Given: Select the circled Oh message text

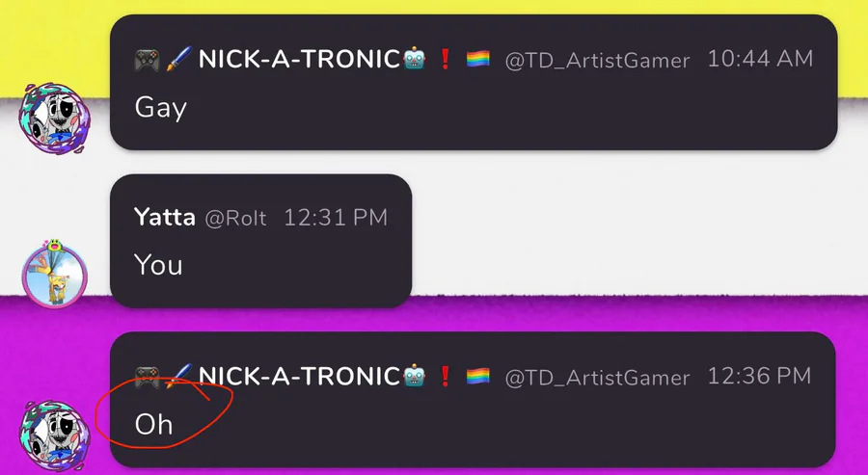Looking at the screenshot, I should pyautogui.click(x=154, y=425).
